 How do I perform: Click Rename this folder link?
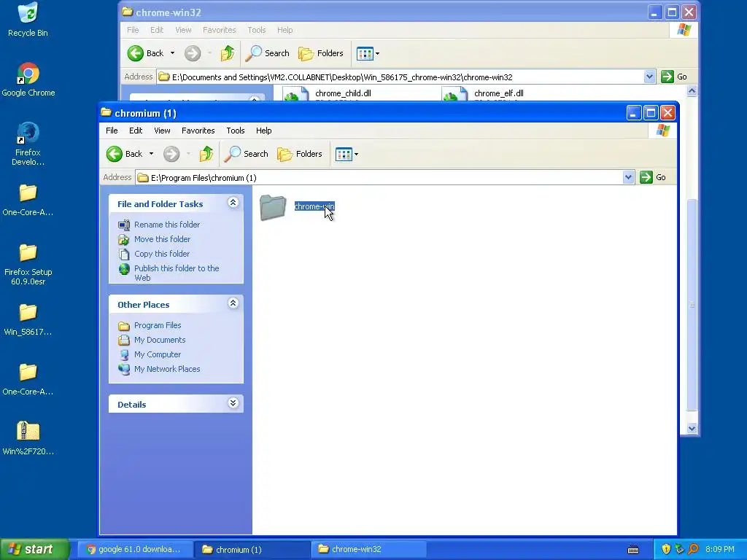click(x=167, y=225)
